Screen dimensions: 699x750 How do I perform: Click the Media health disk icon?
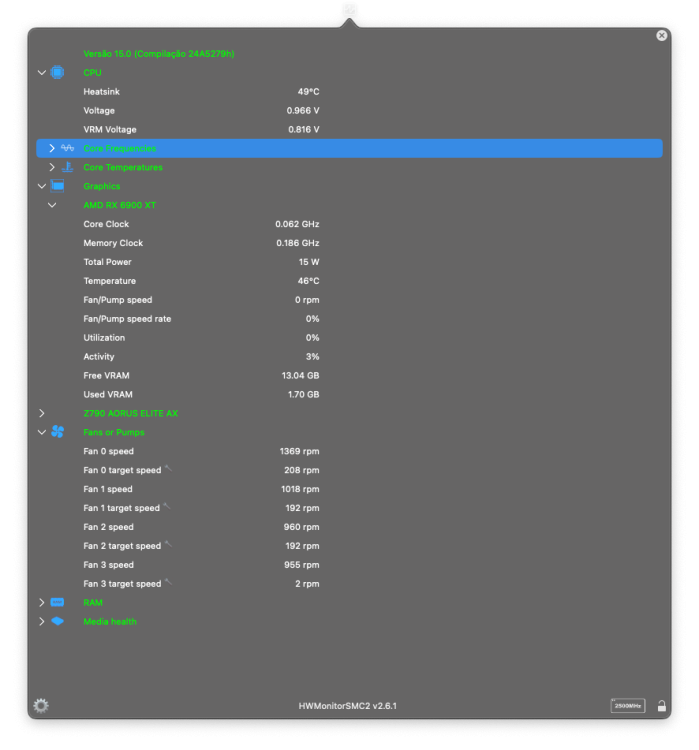point(57,621)
